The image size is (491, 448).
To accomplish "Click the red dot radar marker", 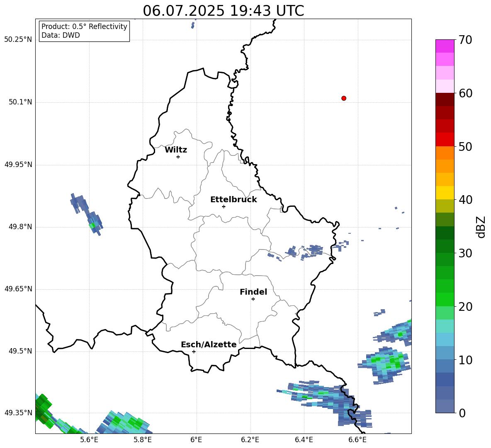I will [x=344, y=98].
